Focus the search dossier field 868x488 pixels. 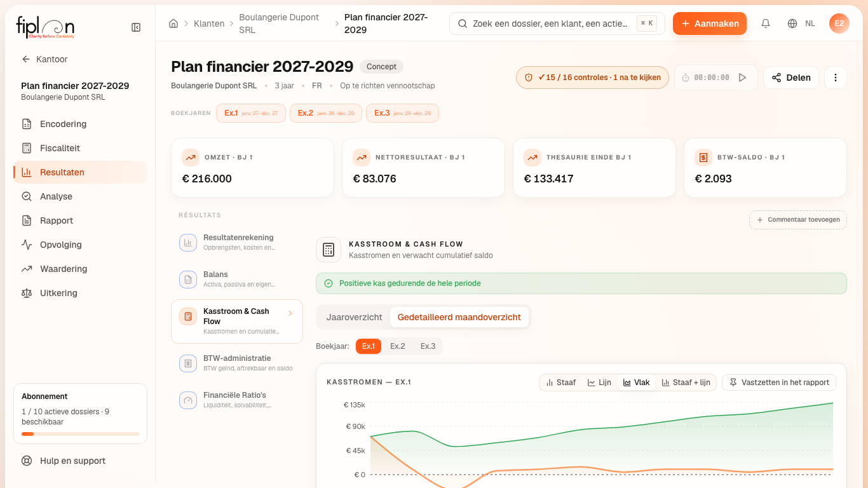coord(557,24)
